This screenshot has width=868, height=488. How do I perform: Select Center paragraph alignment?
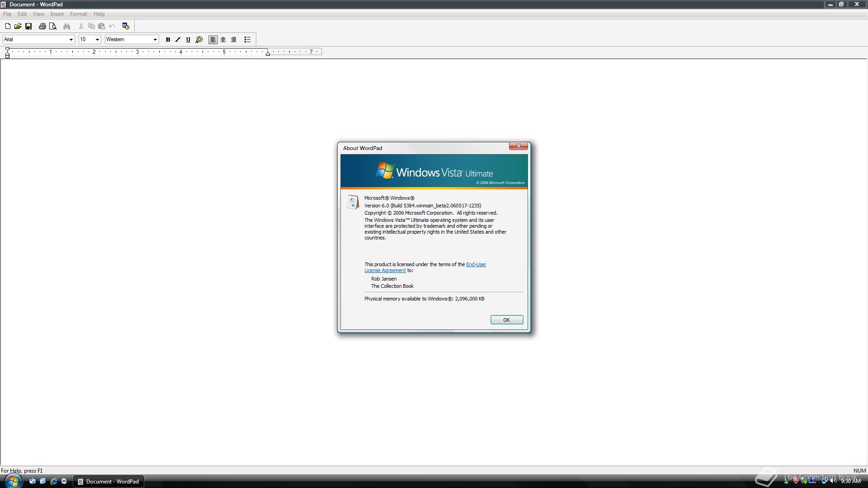[223, 40]
